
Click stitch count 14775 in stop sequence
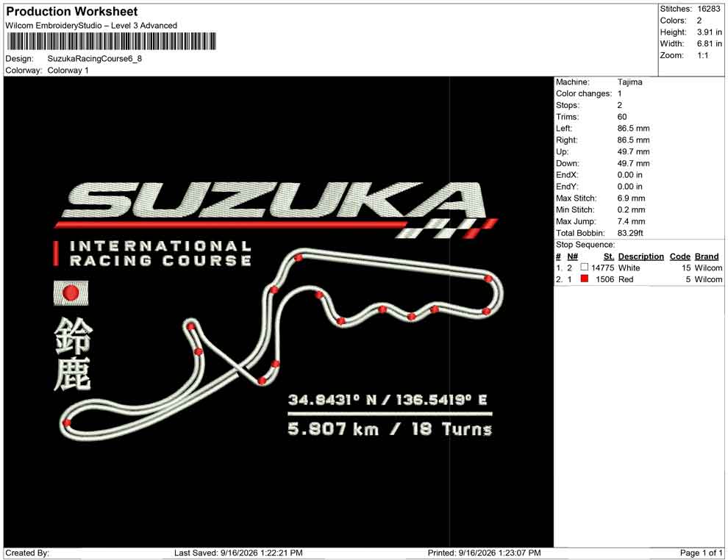click(x=603, y=268)
